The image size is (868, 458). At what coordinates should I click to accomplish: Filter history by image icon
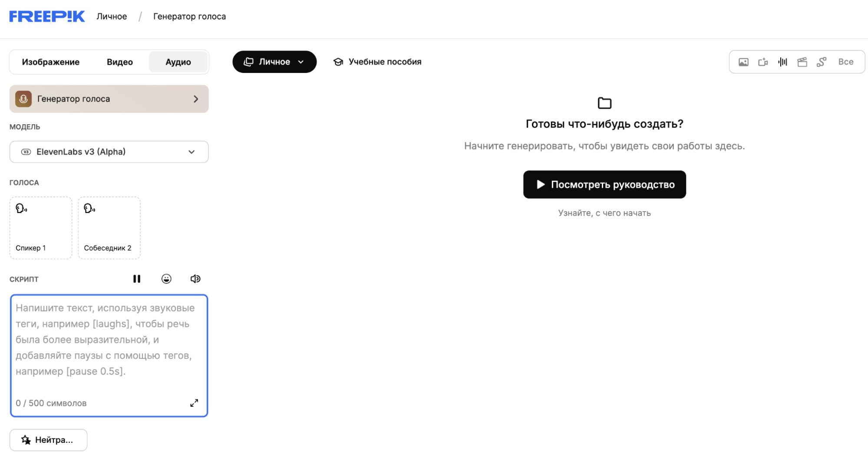coord(743,62)
